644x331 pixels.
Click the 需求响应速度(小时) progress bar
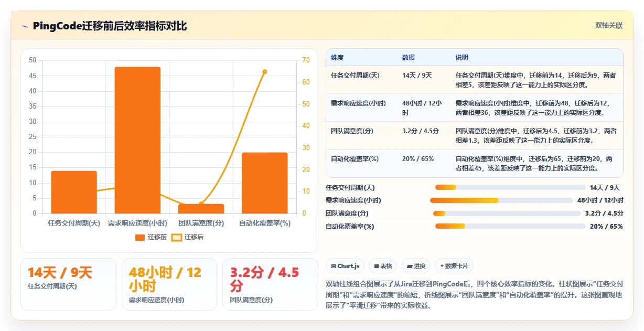(x=501, y=200)
